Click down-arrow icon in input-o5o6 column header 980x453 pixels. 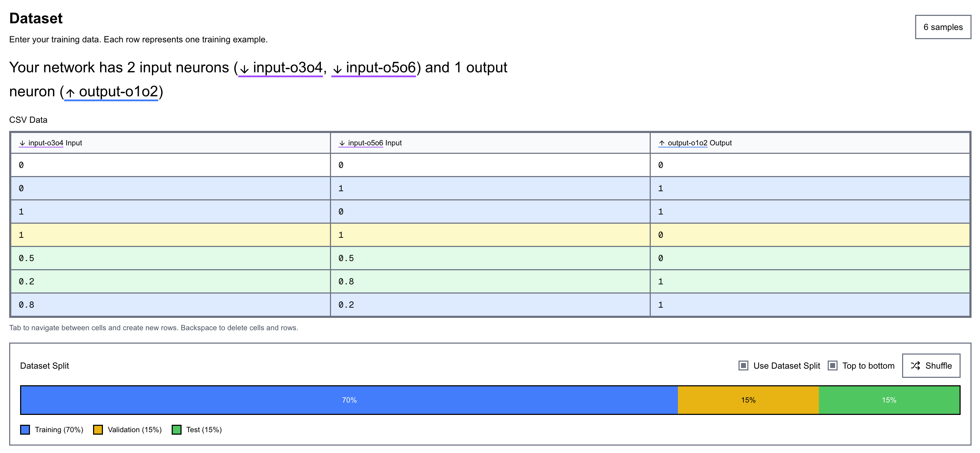pos(342,143)
